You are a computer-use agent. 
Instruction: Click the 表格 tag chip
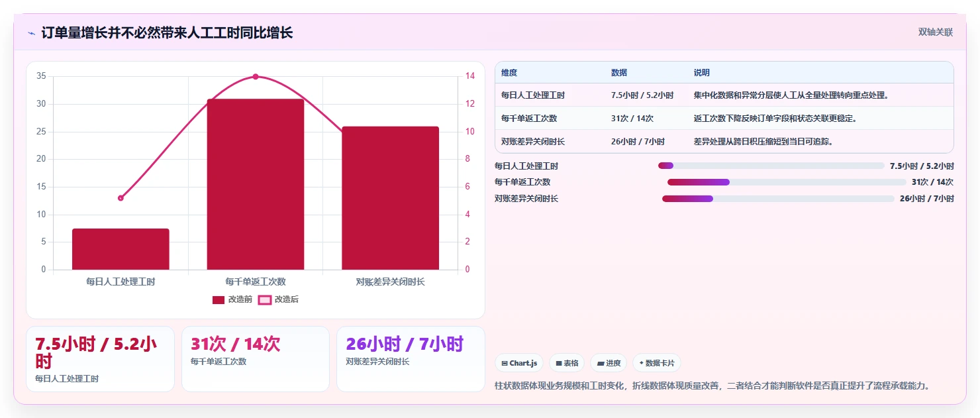567,363
